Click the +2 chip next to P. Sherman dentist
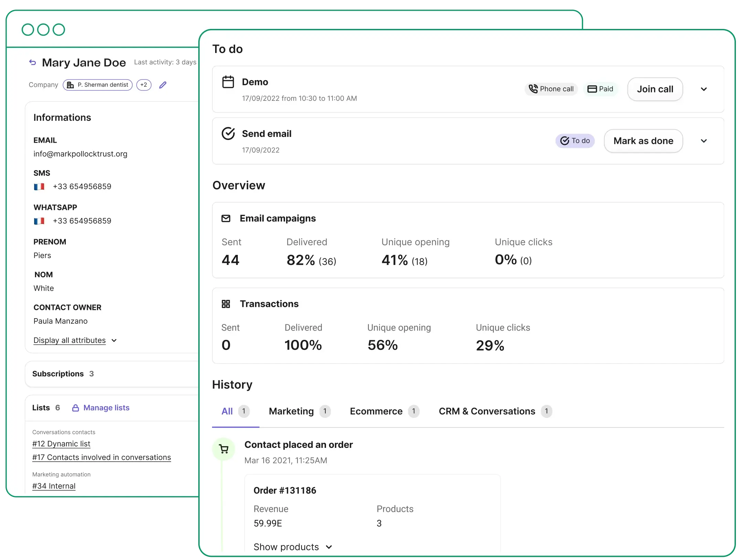The height and width of the screenshot is (560, 738). click(144, 85)
